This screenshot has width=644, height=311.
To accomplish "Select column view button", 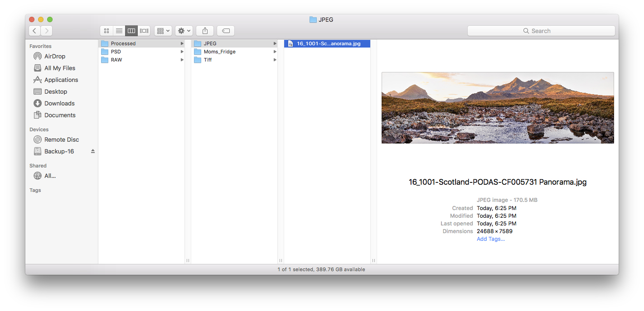I will [131, 31].
